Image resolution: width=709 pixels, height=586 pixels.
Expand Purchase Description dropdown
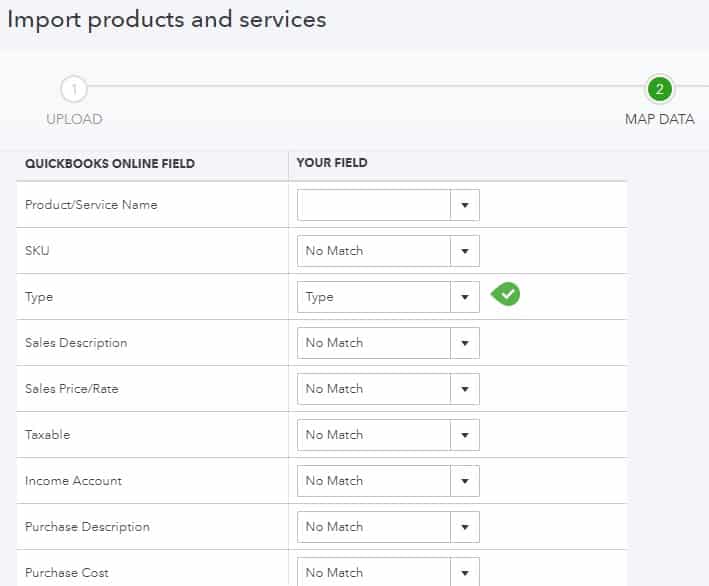click(465, 527)
